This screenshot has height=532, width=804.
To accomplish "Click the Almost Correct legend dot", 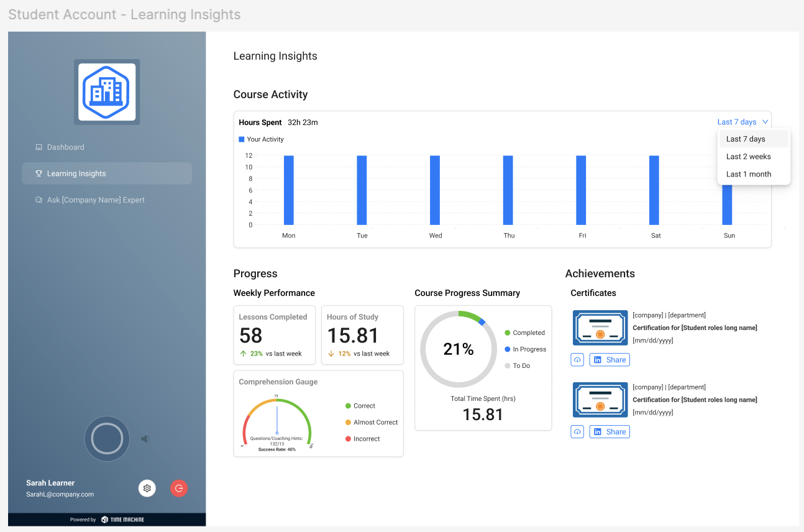I will click(348, 423).
